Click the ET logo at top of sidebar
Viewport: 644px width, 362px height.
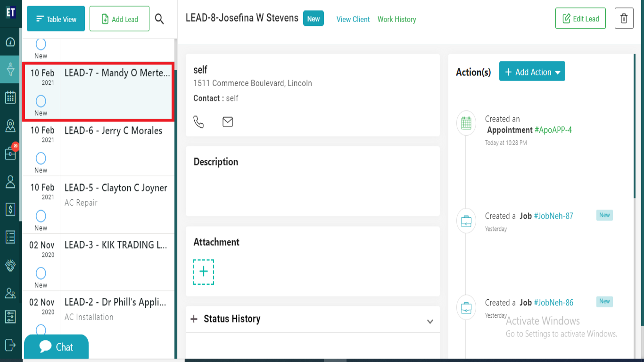pos(10,12)
